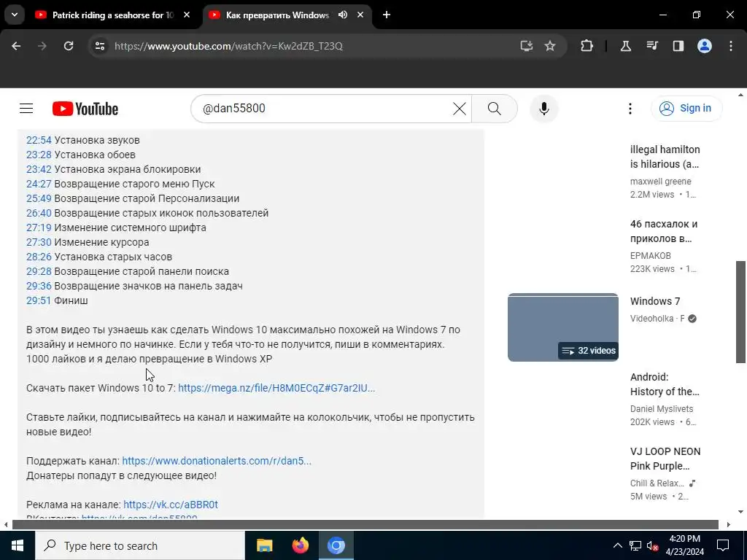Screen dimensions: 747x560
Task: Run search with magnifier button
Action: (495, 109)
